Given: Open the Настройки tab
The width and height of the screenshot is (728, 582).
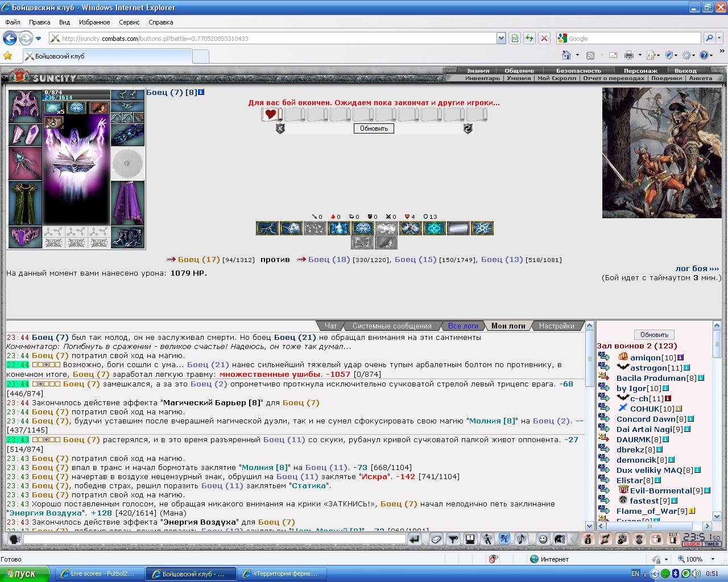Looking at the screenshot, I should 556,326.
